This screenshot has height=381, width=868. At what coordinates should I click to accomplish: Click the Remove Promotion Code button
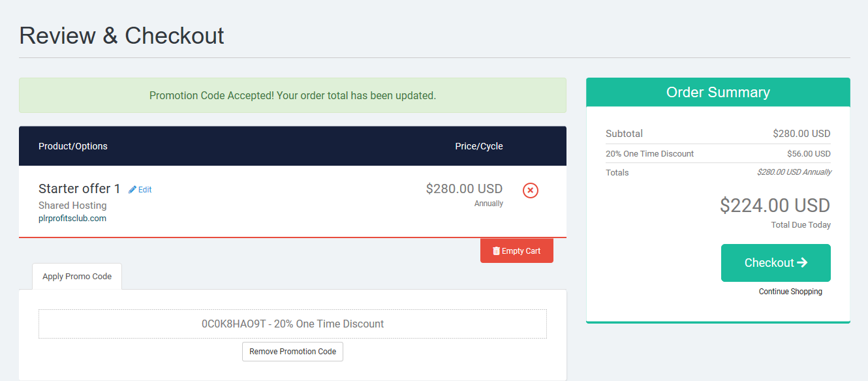click(x=292, y=352)
